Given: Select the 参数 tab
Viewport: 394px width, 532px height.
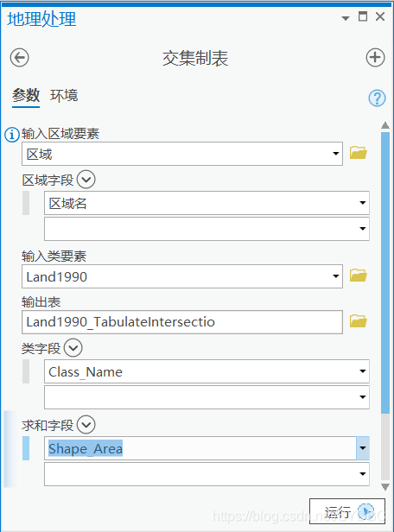Looking at the screenshot, I should pos(26,96).
